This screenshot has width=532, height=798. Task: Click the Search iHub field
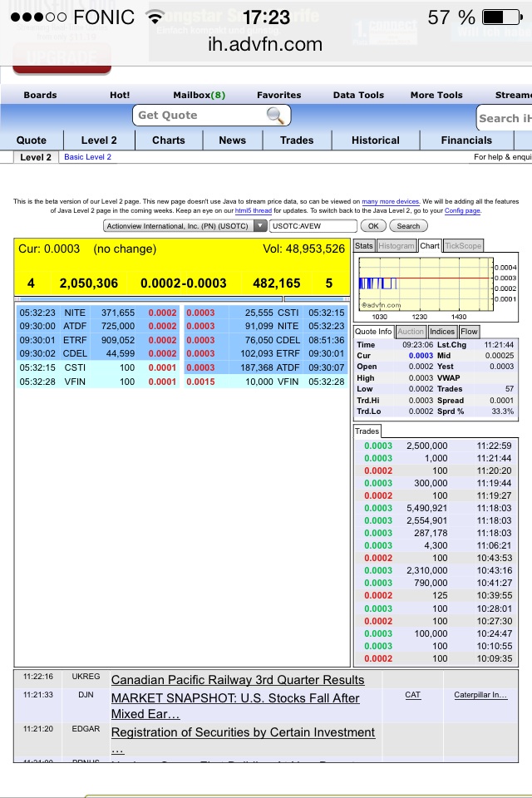click(x=504, y=117)
